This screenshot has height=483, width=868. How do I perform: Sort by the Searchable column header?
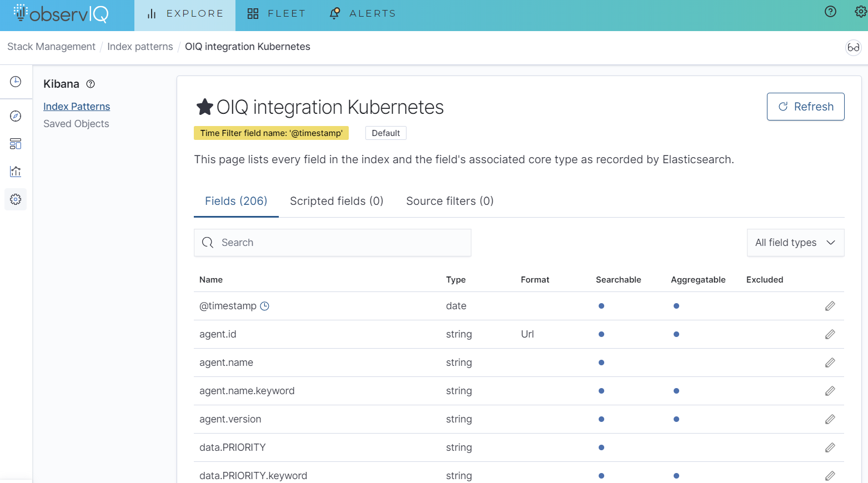[x=618, y=280]
